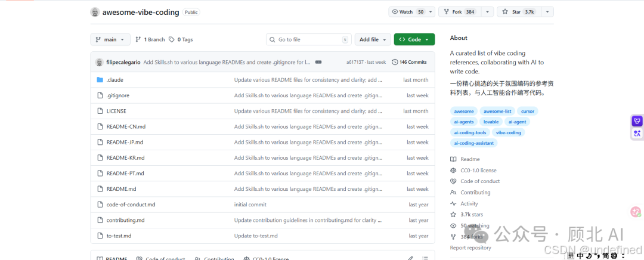Screen dimensions: 644x260
Task: Open the Add file dropdown
Action: pyautogui.click(x=373, y=39)
